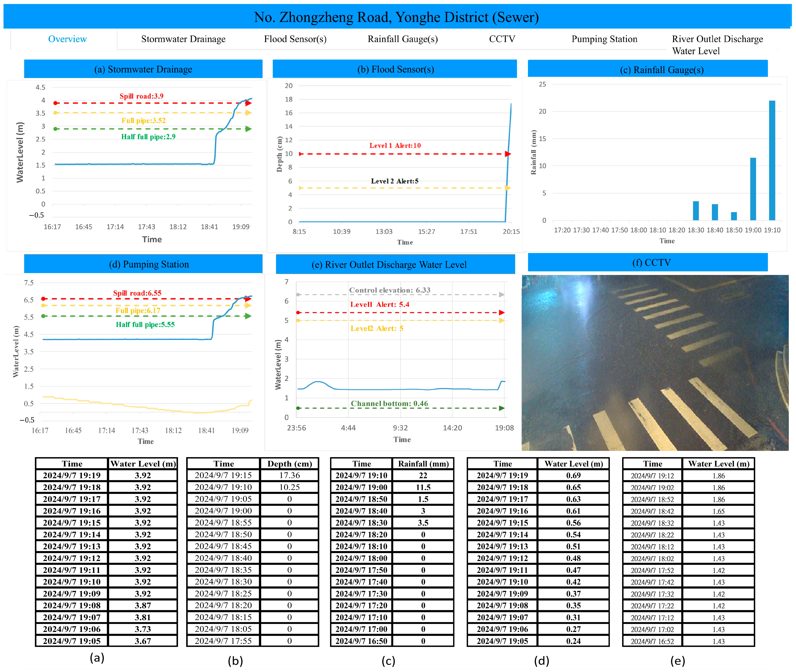This screenshot has height=672, width=796.
Task: Open the Rainfall Gauge(s) tab
Action: tap(403, 39)
